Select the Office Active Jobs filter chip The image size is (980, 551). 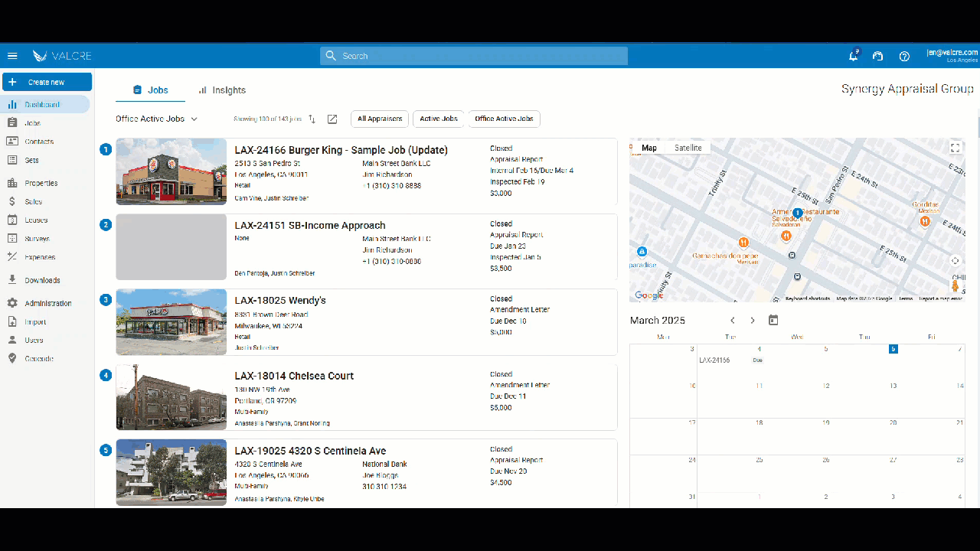point(504,119)
